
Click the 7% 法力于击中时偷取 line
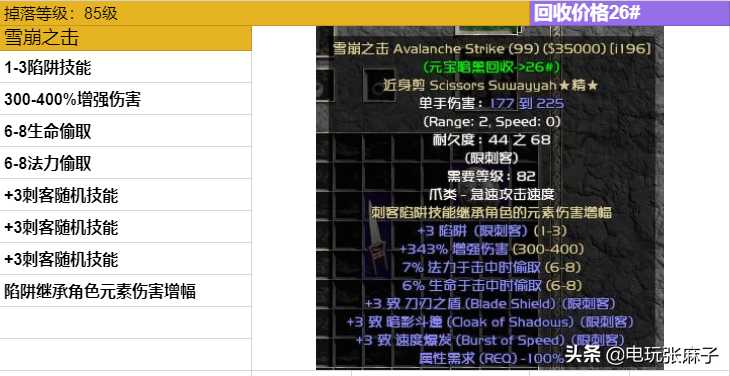[x=492, y=268]
